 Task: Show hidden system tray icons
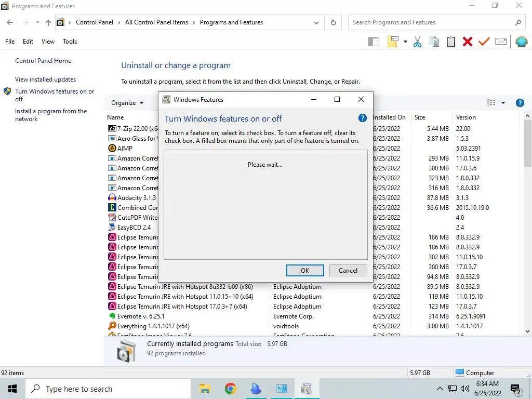coord(440,389)
